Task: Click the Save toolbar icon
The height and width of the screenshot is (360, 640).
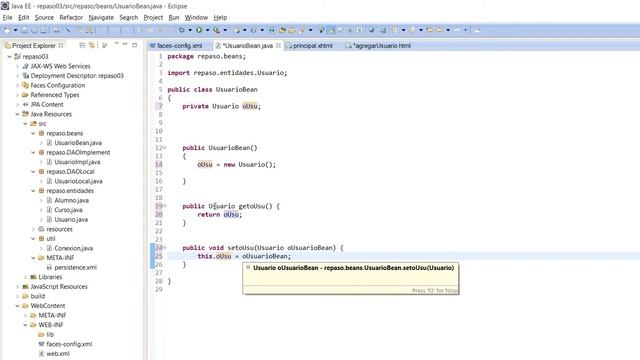Action: (24, 30)
